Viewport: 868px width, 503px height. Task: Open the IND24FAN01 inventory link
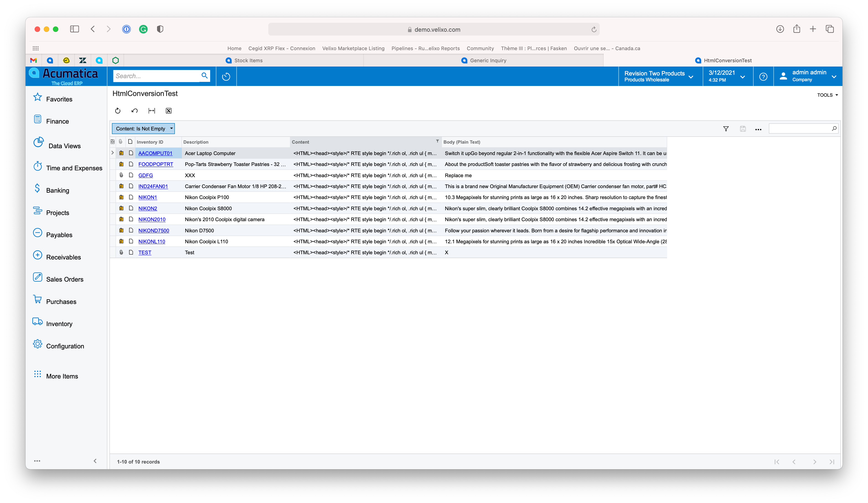[153, 186]
